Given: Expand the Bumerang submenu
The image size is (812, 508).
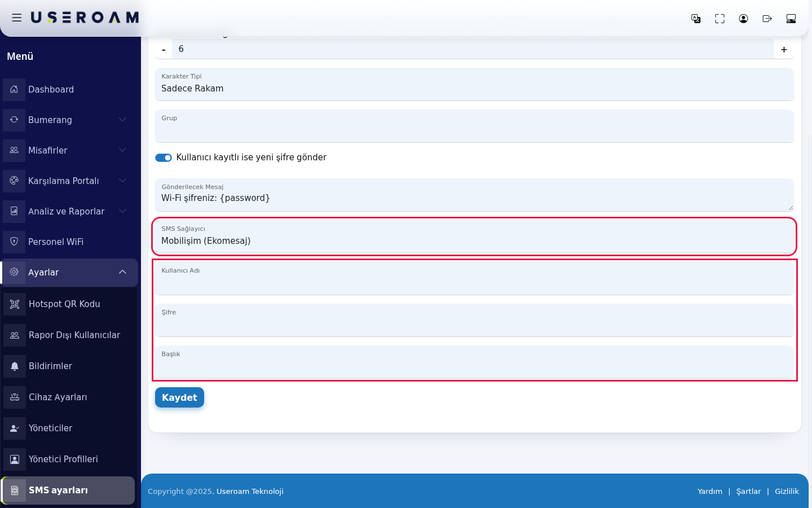Looking at the screenshot, I should click(69, 120).
